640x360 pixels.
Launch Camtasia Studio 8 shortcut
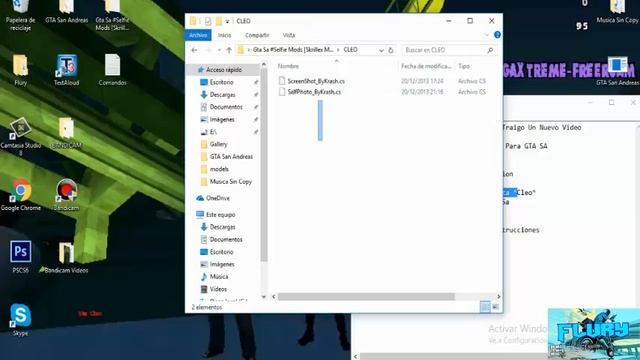(x=20, y=135)
